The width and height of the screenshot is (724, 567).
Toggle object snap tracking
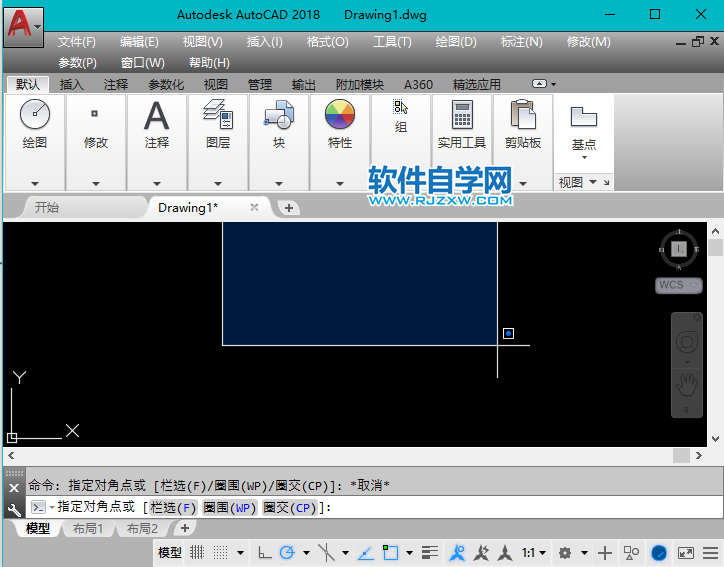pos(366,552)
